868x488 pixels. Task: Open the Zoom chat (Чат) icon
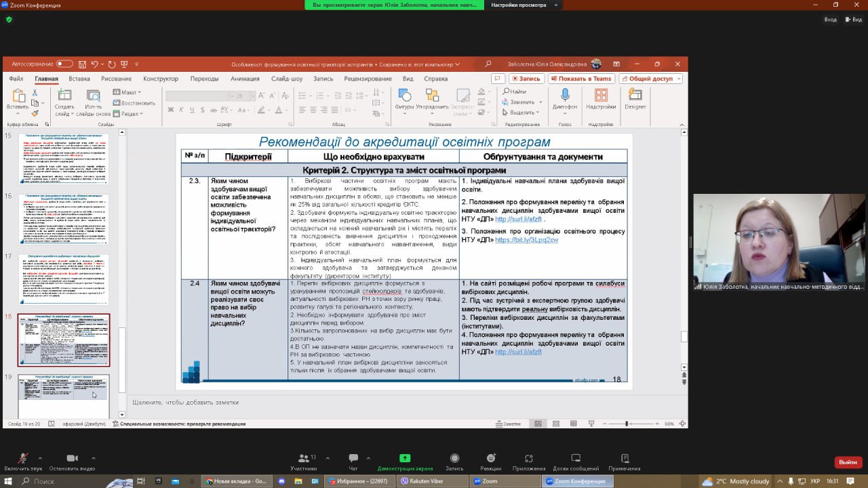[353, 459]
